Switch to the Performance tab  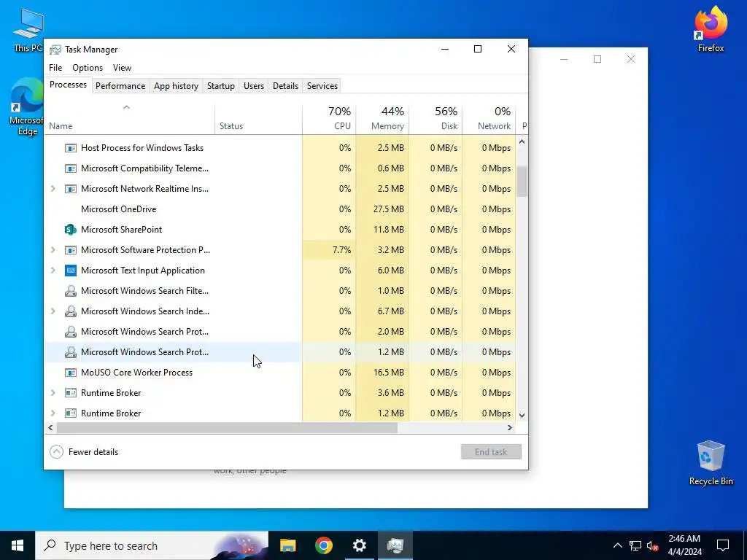point(120,86)
